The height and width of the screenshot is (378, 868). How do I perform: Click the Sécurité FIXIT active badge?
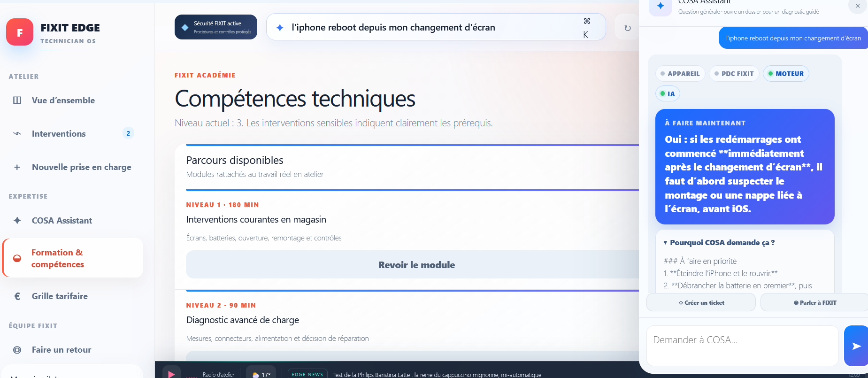(216, 27)
